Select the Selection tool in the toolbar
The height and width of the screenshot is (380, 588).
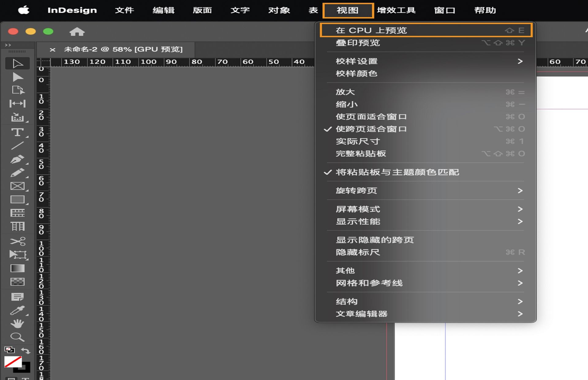pos(17,63)
